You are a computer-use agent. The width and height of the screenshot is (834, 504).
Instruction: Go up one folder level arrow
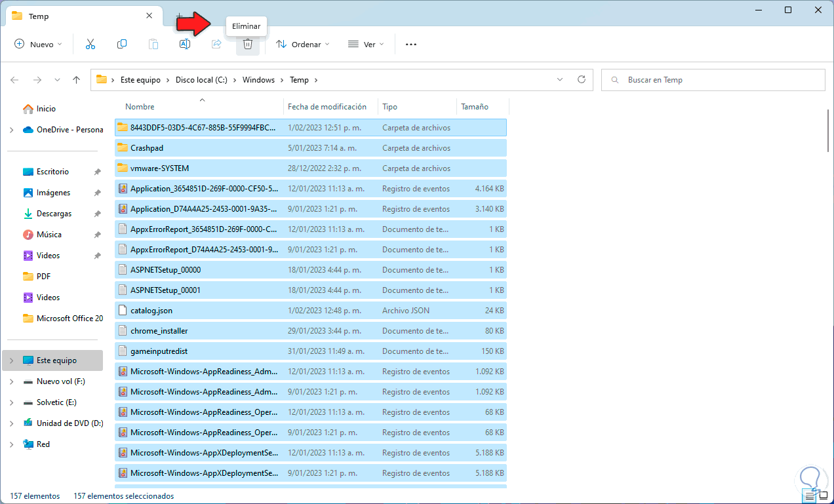tap(76, 80)
